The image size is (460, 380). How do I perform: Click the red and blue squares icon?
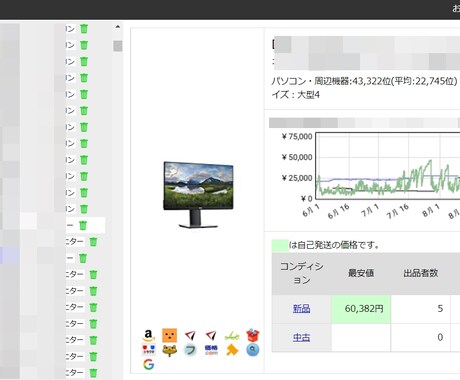(148, 350)
